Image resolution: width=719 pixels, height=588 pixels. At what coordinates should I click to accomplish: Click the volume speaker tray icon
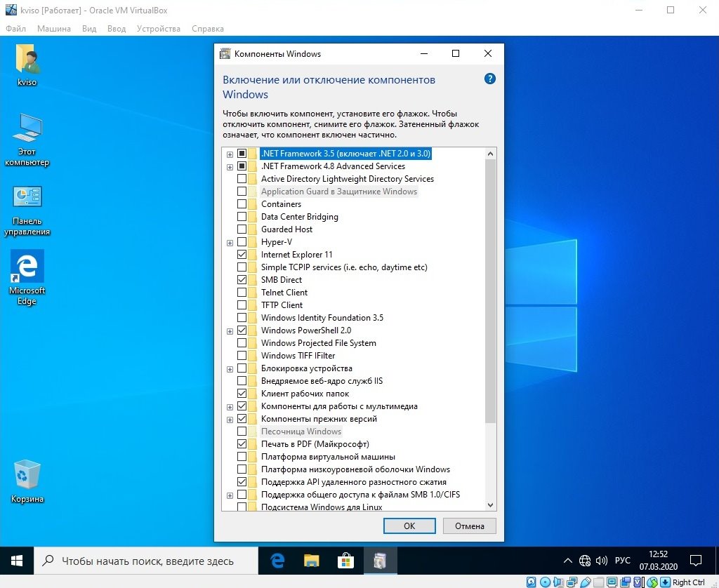point(601,561)
